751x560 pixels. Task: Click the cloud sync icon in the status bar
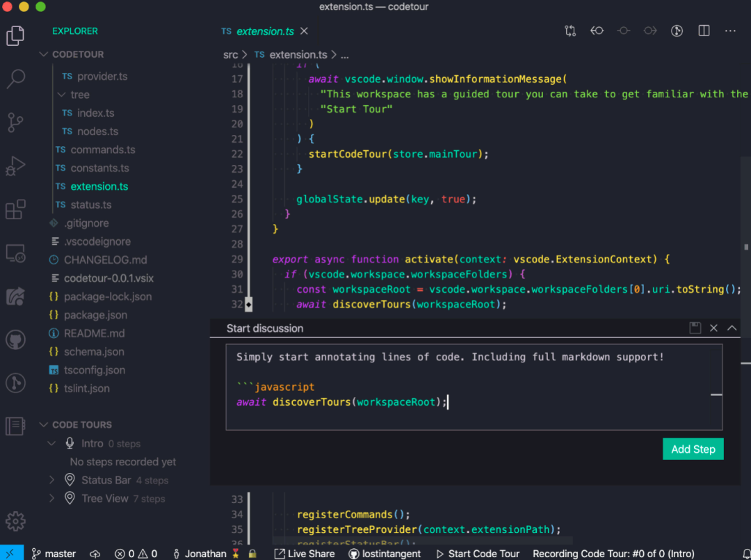coord(95,553)
